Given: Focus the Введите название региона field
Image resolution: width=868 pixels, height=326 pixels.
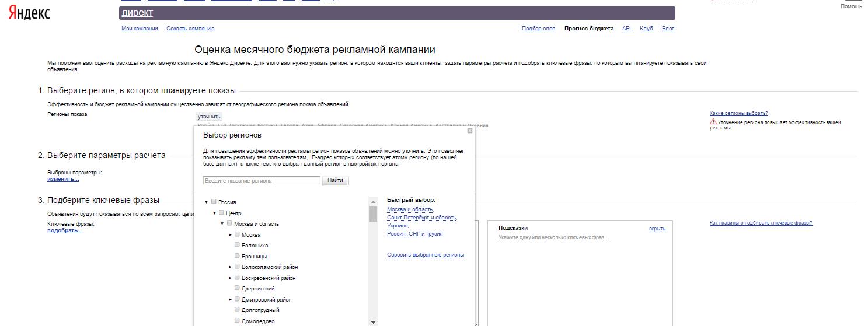Looking at the screenshot, I should [x=262, y=181].
